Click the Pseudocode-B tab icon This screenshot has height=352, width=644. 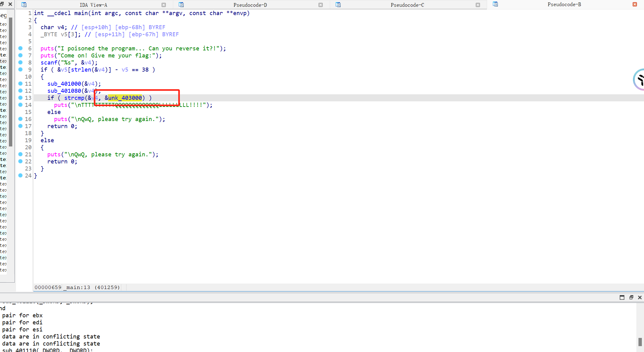495,4
